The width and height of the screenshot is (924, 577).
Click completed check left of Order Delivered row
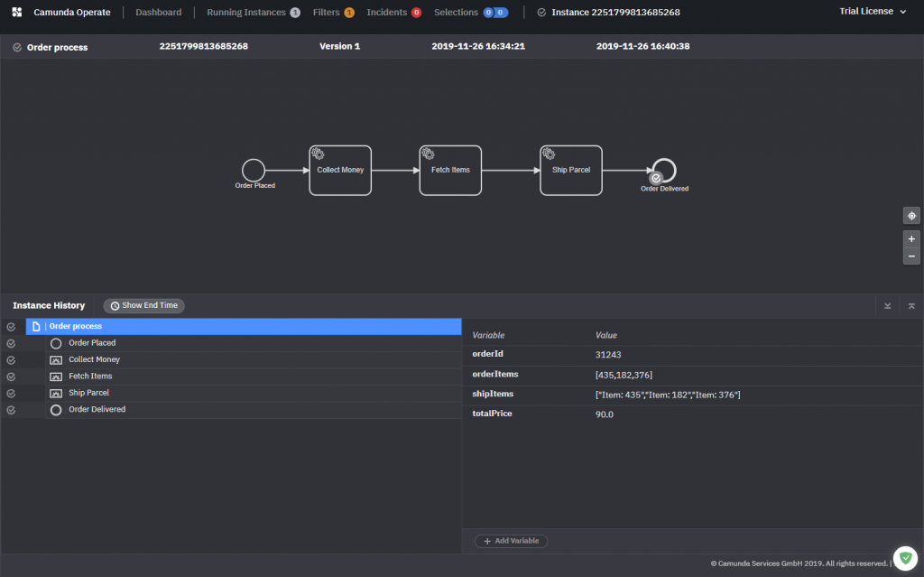point(11,409)
